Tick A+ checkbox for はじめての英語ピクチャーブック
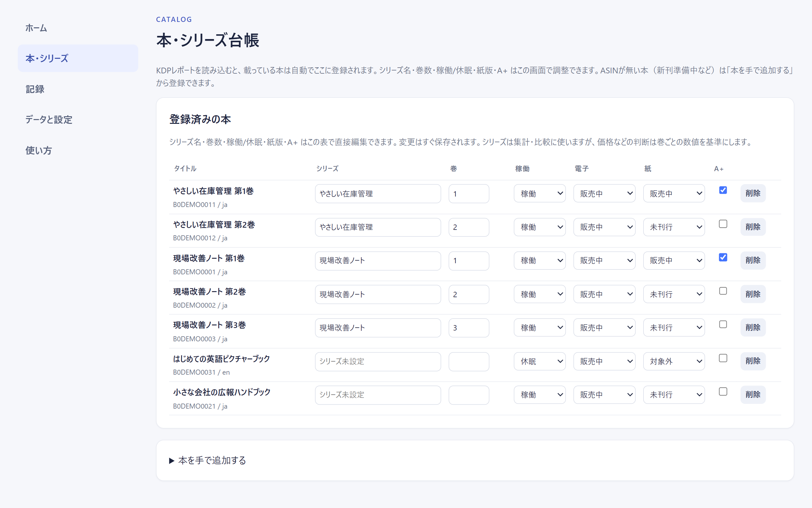Viewport: 812px width, 508px height. click(x=723, y=358)
